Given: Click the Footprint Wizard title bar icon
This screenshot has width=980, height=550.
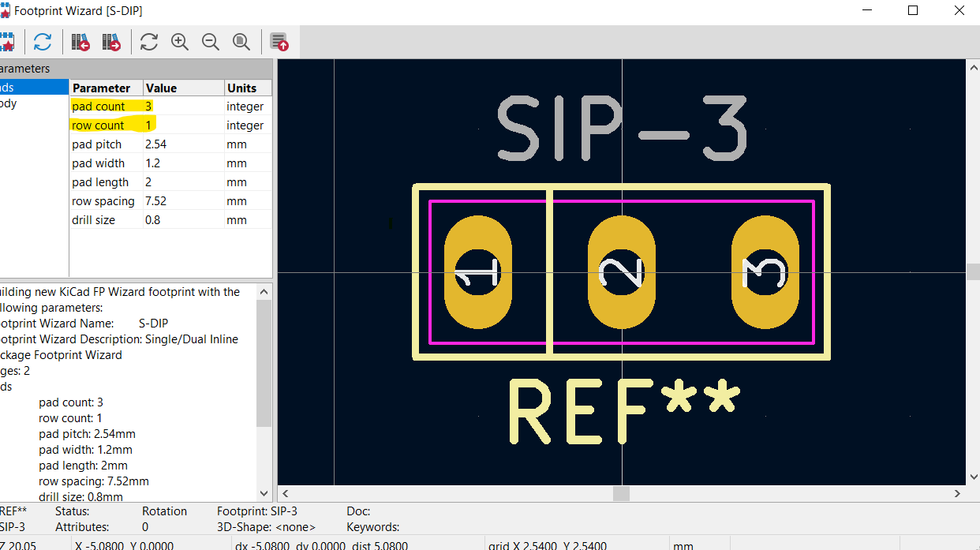Looking at the screenshot, I should pyautogui.click(x=4, y=11).
